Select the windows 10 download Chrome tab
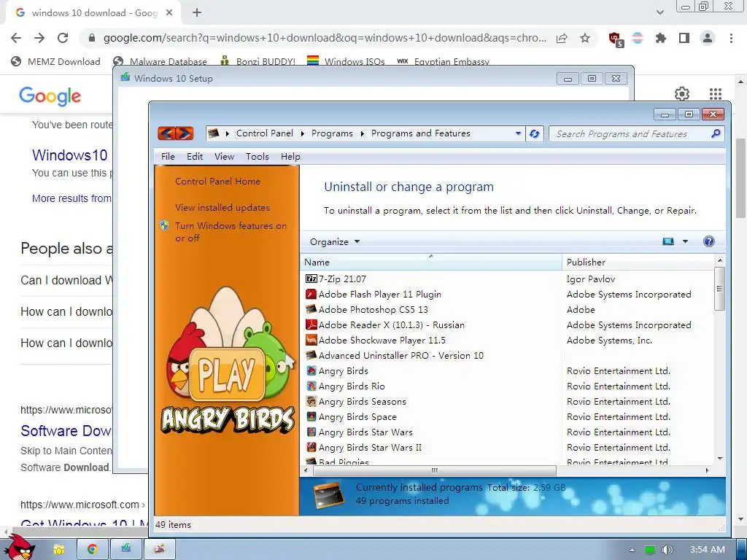 point(93,13)
